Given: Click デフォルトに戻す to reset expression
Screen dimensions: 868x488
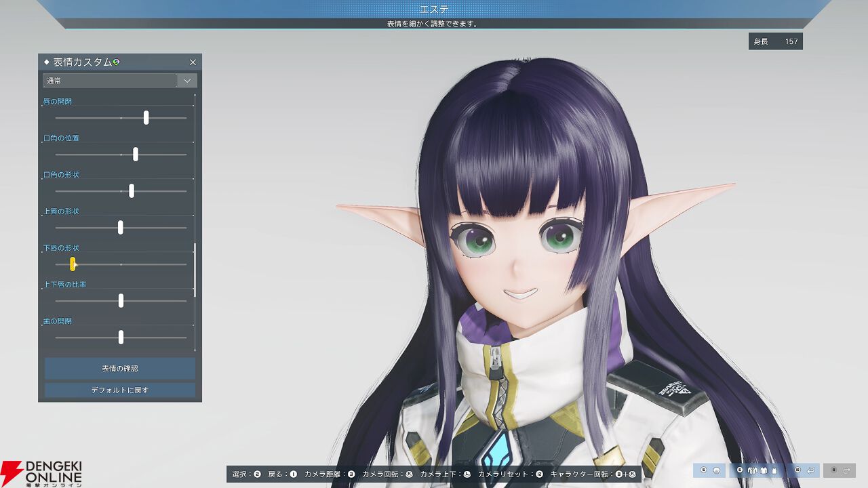Looking at the screenshot, I should point(119,390).
